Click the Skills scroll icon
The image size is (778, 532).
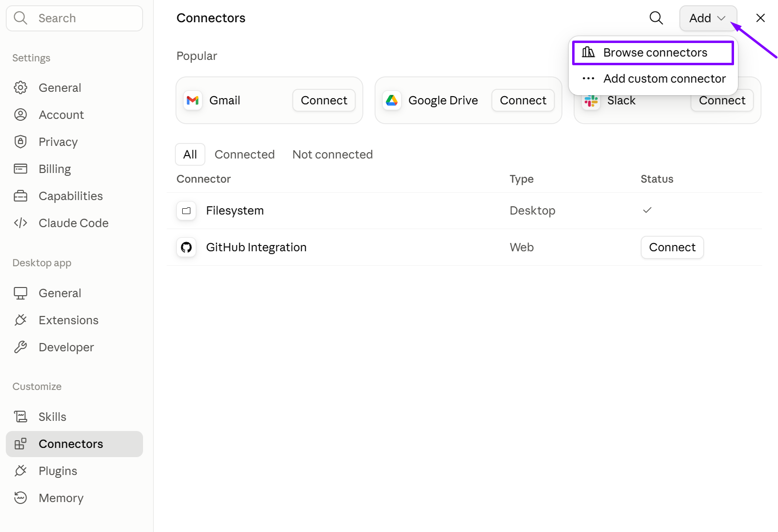tap(20, 417)
